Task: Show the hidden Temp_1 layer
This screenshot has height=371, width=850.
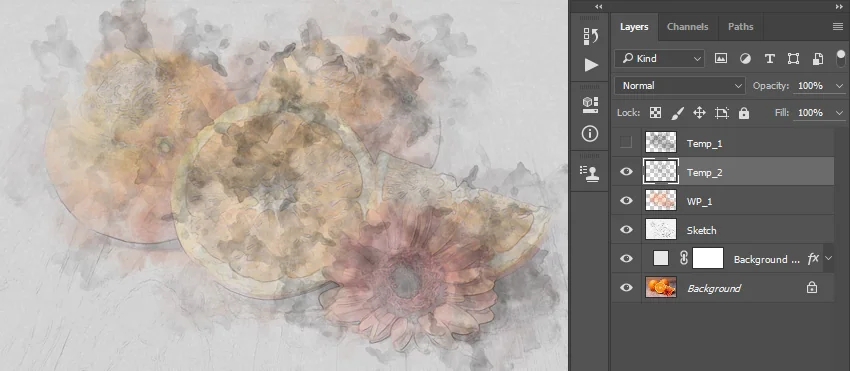Action: click(x=626, y=143)
